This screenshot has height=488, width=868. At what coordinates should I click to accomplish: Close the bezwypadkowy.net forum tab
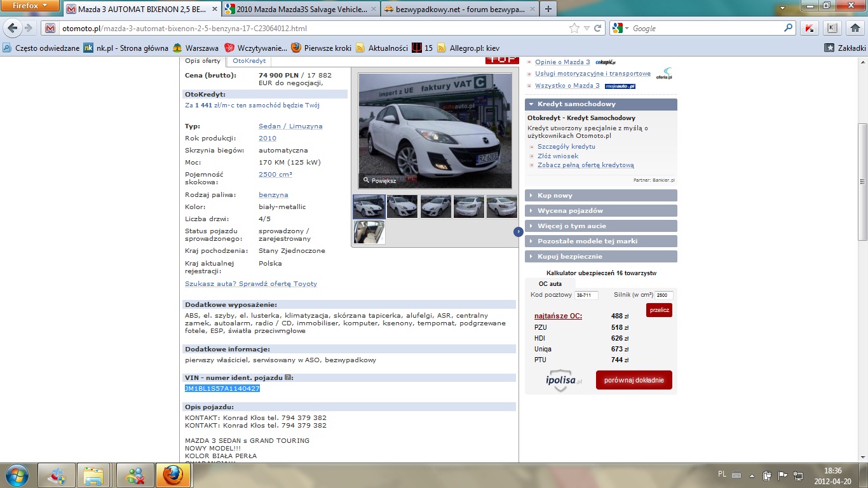point(531,10)
